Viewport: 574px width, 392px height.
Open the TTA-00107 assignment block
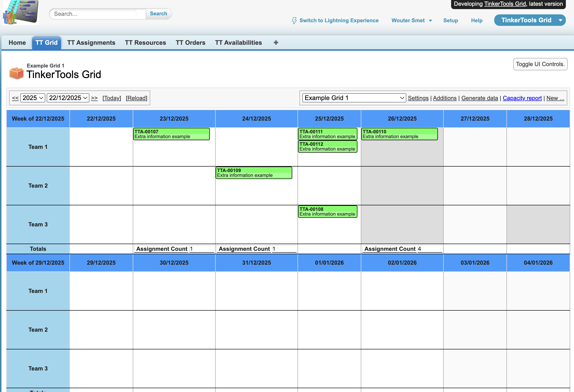coord(171,134)
